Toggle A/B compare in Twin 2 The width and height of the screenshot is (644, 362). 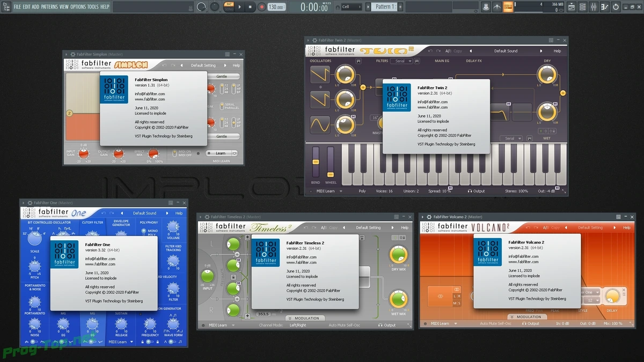(x=449, y=51)
